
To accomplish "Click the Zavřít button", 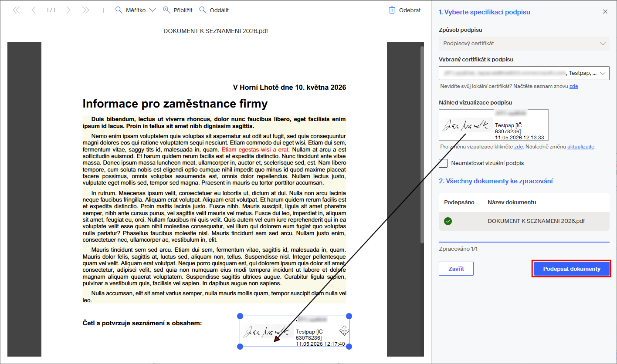I will pos(456,269).
